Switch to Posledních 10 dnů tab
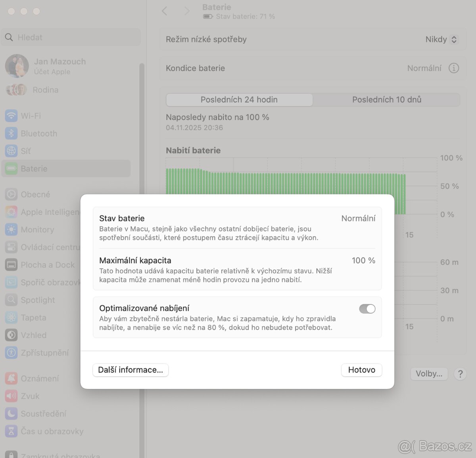This screenshot has width=476, height=458. coord(386,100)
